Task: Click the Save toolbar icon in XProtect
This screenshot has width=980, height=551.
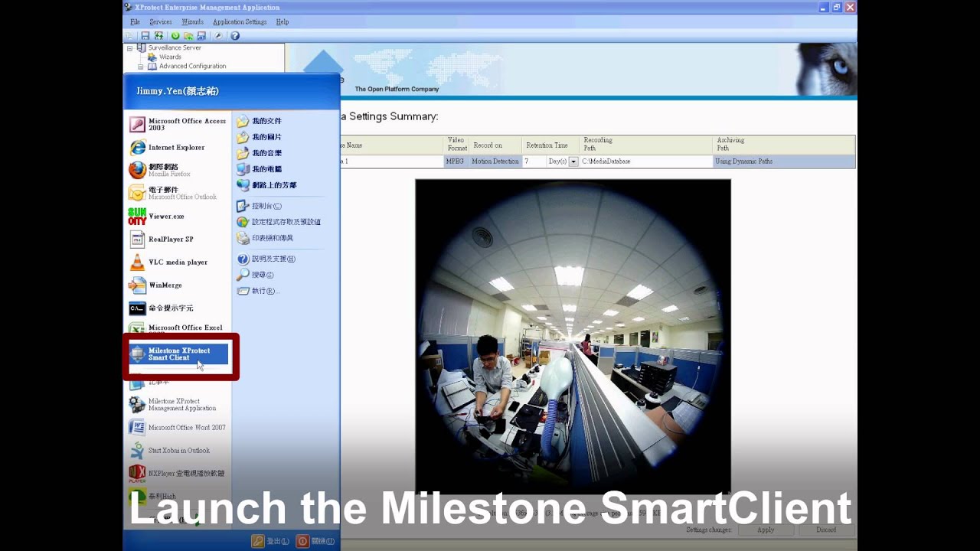Action: [x=145, y=35]
